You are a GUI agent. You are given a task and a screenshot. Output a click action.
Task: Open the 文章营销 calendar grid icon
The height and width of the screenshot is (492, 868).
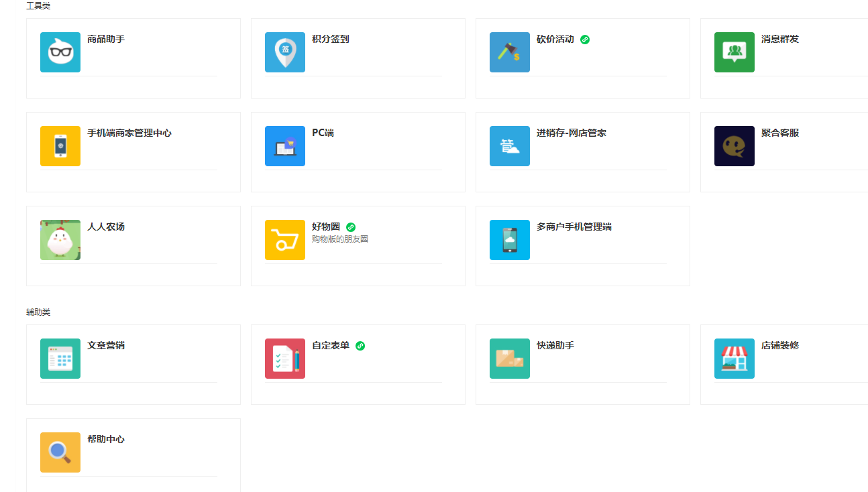60,359
